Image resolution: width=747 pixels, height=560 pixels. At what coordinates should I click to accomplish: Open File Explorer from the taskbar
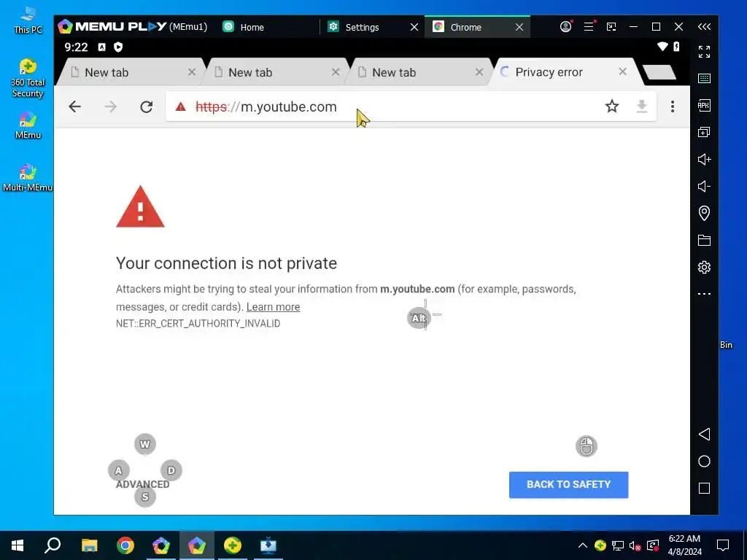click(x=89, y=545)
